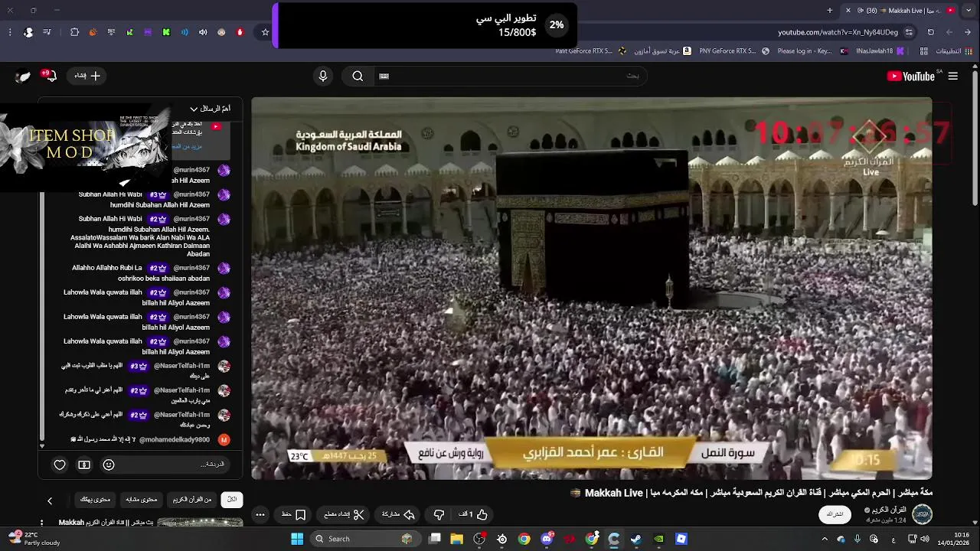
Task: Click the red extension icon beside the bookmark star
Action: (x=240, y=32)
